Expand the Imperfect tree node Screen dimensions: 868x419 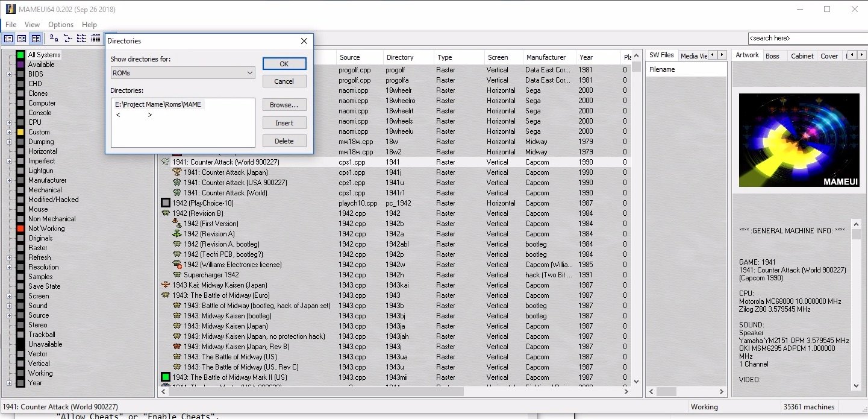9,161
